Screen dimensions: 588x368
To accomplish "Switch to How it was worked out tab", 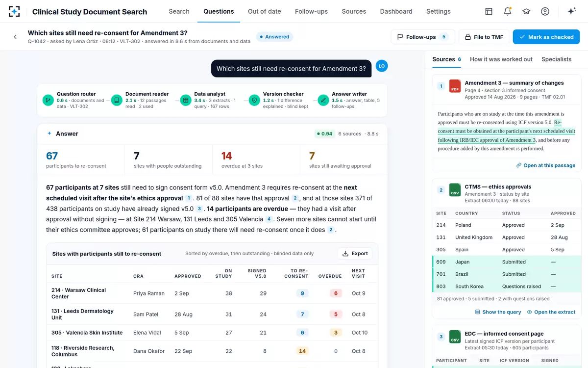I will pos(501,59).
